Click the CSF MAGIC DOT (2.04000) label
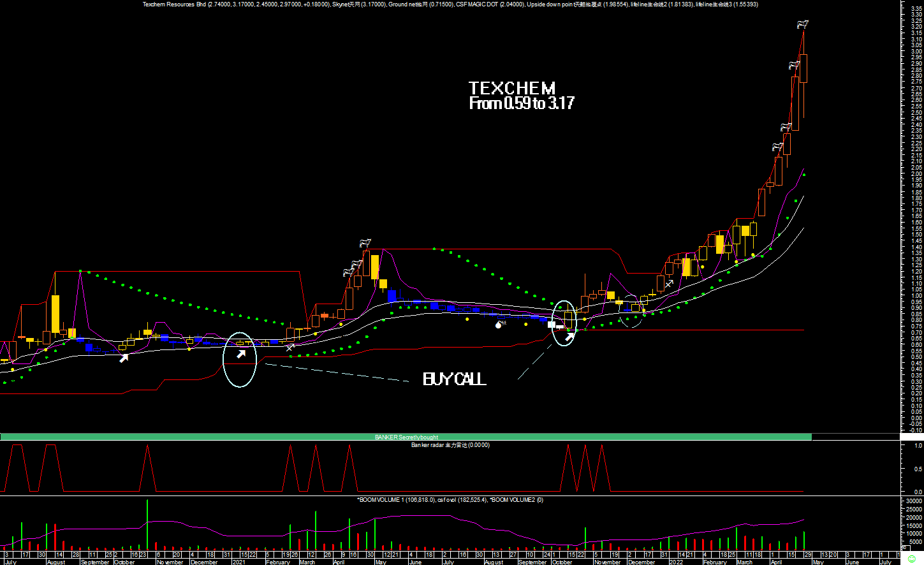 (490, 4)
